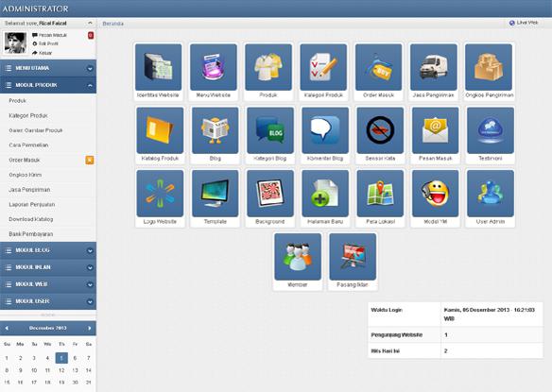The image size is (552, 392).
Task: Open the Member people icon
Action: point(298,257)
